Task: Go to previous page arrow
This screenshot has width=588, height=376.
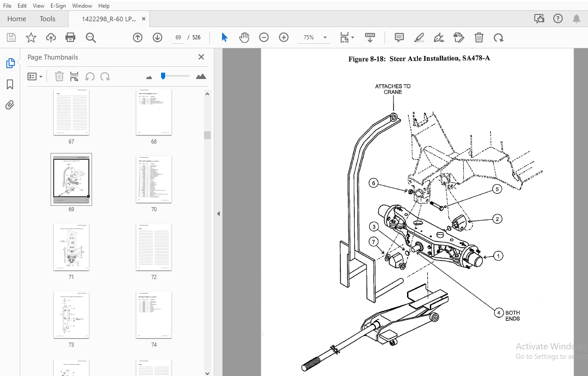Action: 138,37
